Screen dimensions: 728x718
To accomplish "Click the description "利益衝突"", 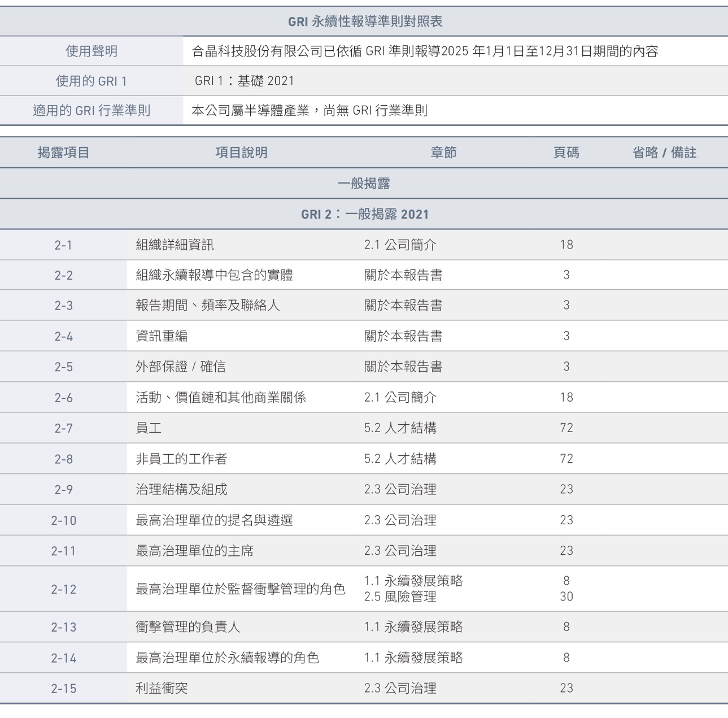I will (162, 688).
